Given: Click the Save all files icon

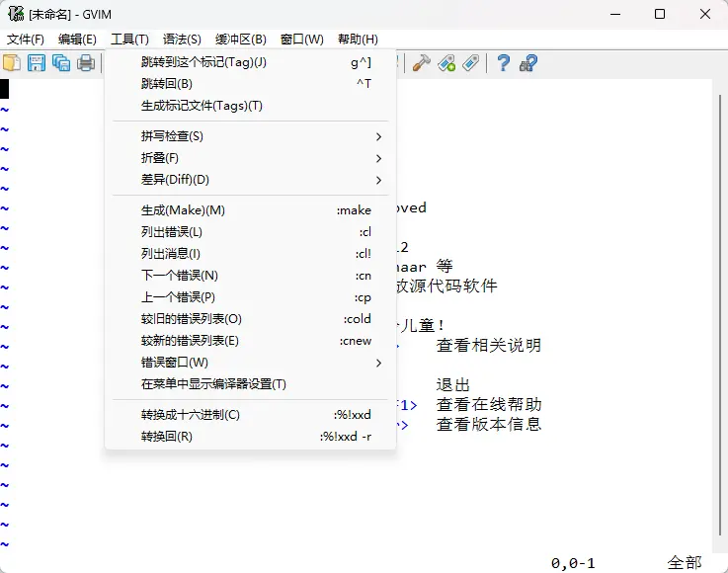Looking at the screenshot, I should pos(61,62).
